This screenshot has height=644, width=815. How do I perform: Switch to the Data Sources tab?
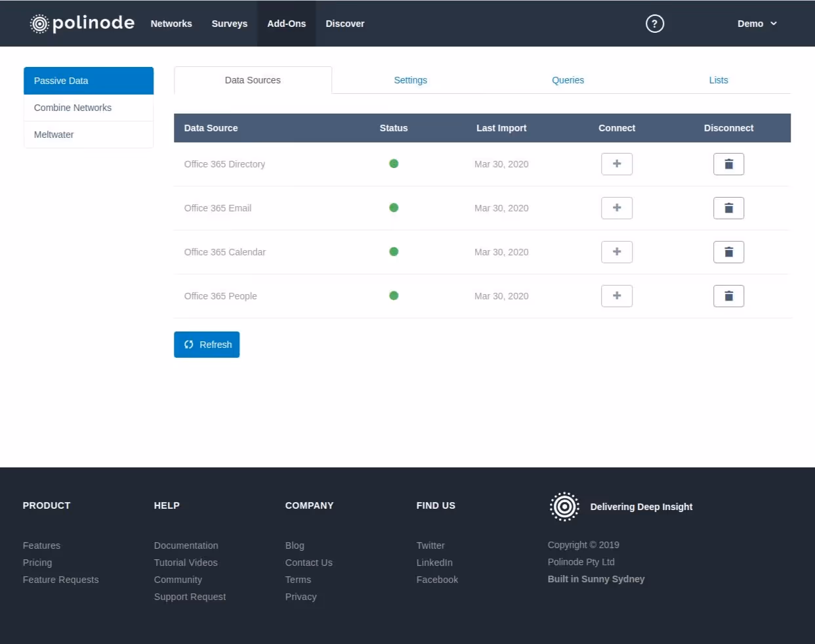pyautogui.click(x=253, y=80)
